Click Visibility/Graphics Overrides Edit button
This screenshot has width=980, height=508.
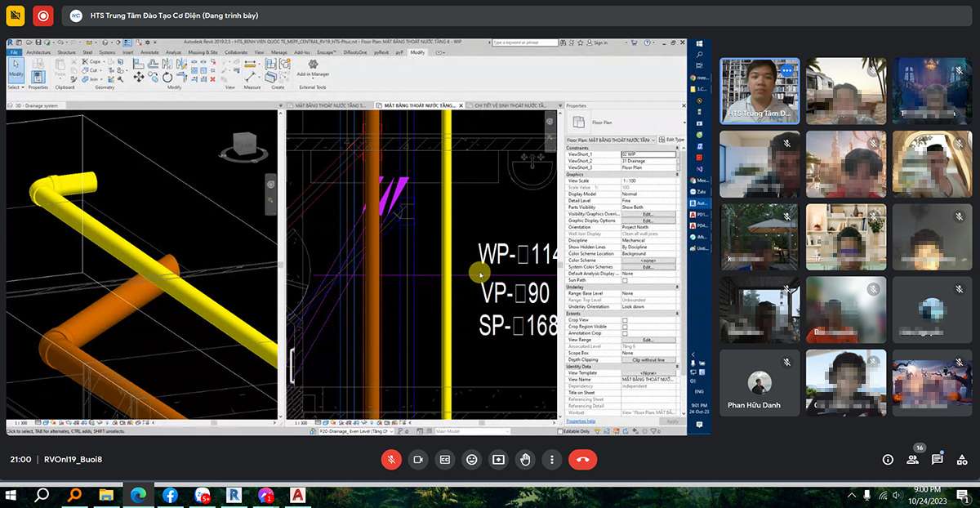648,214
